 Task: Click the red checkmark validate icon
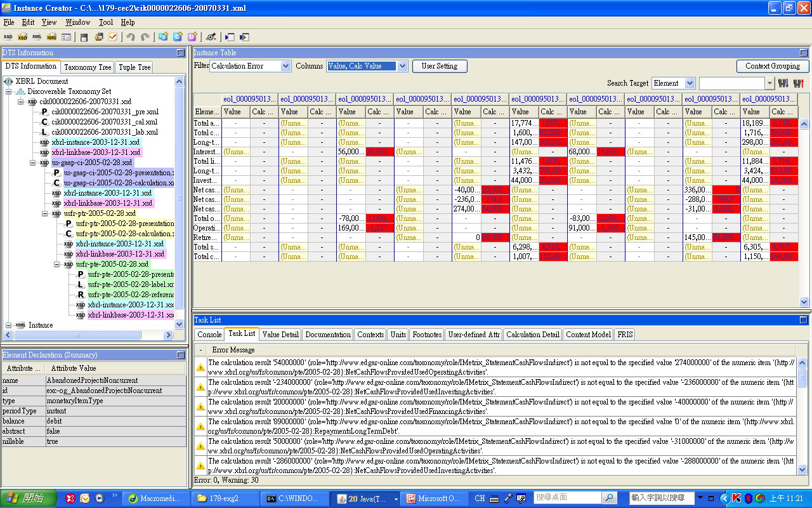coord(113,37)
